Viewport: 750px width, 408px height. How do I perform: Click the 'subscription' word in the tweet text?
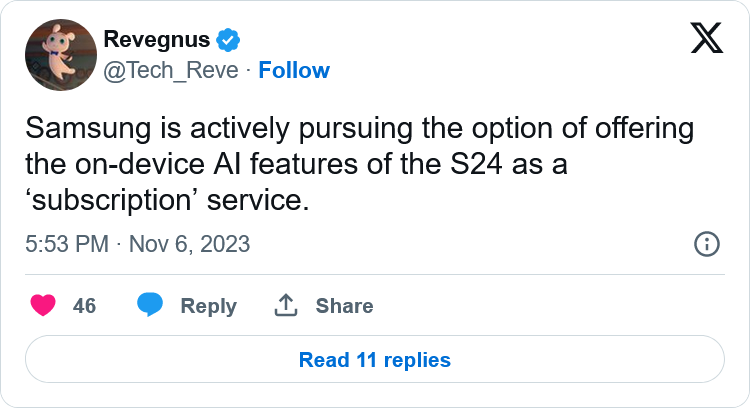click(x=110, y=200)
